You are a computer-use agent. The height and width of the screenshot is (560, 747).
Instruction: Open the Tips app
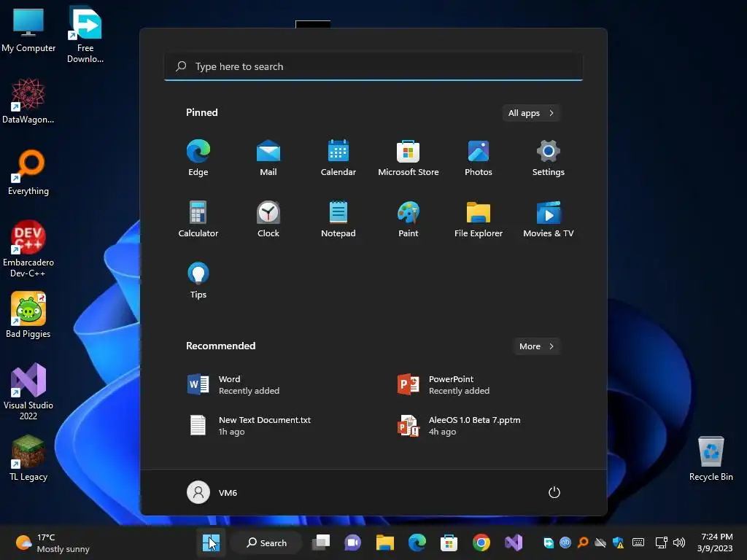(198, 281)
